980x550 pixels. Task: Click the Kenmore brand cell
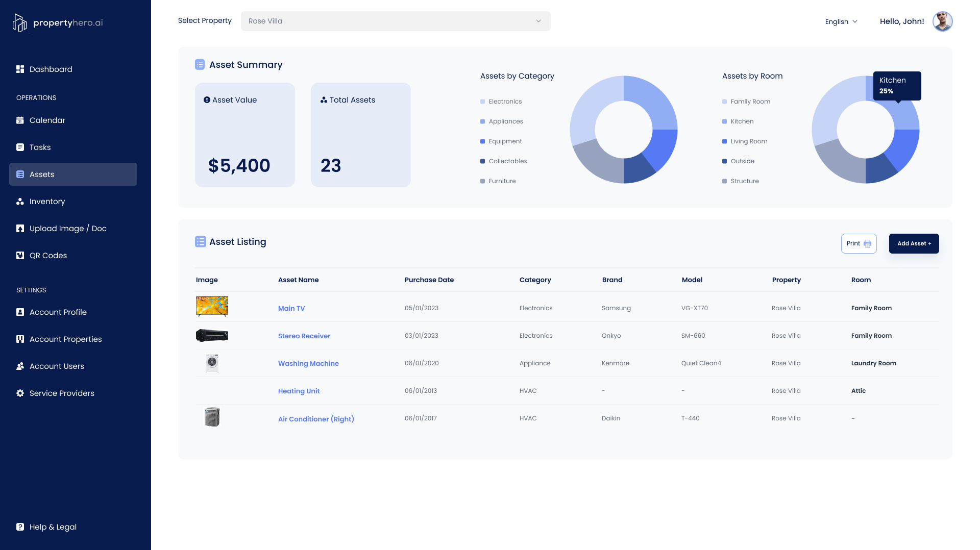click(x=616, y=363)
